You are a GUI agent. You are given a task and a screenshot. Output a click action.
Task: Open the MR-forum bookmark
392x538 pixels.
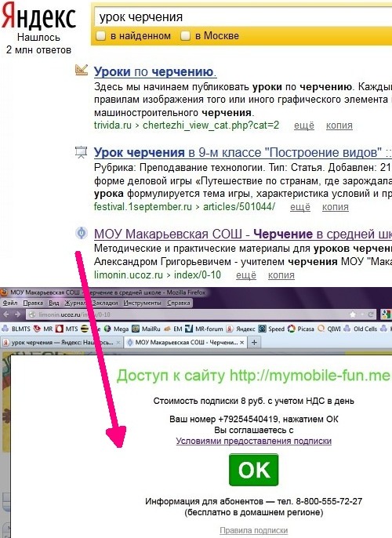204,329
